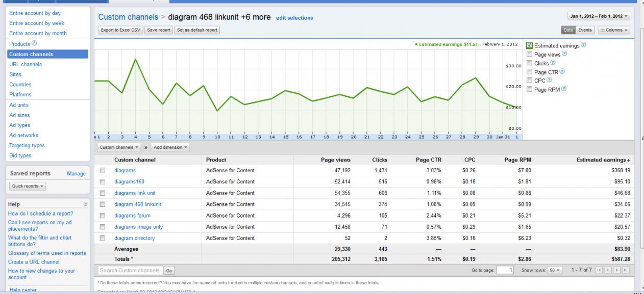Image resolution: width=644 pixels, height=294 pixels.
Task: Select URL channels in sidebar
Action: (26, 64)
